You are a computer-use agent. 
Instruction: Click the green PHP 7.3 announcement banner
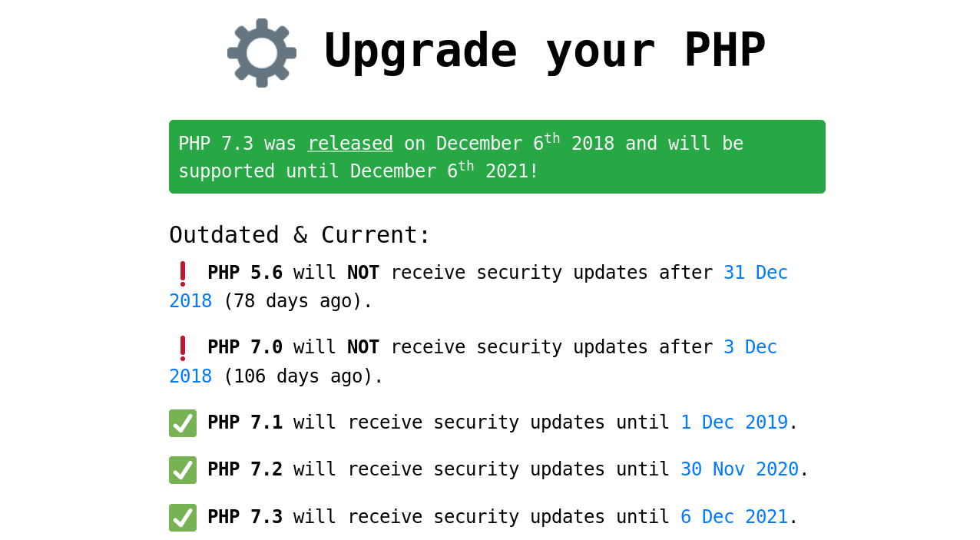497,157
